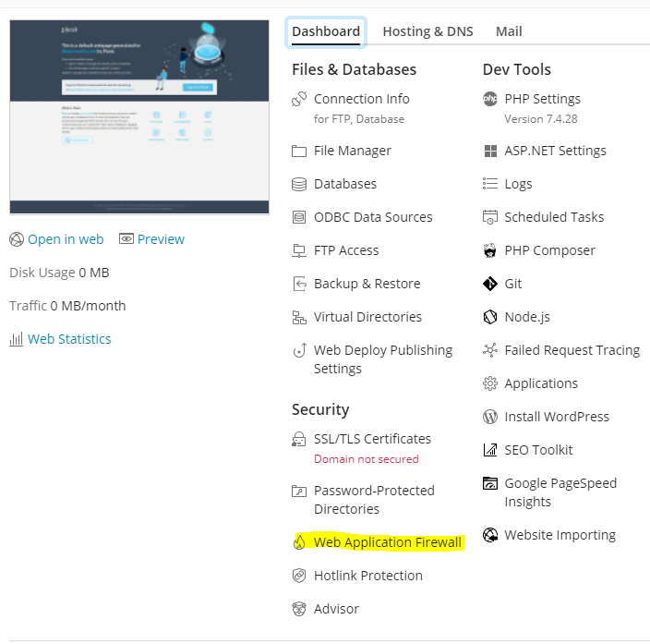650x644 pixels.
Task: Click the Git diamond icon
Action: coord(489,284)
